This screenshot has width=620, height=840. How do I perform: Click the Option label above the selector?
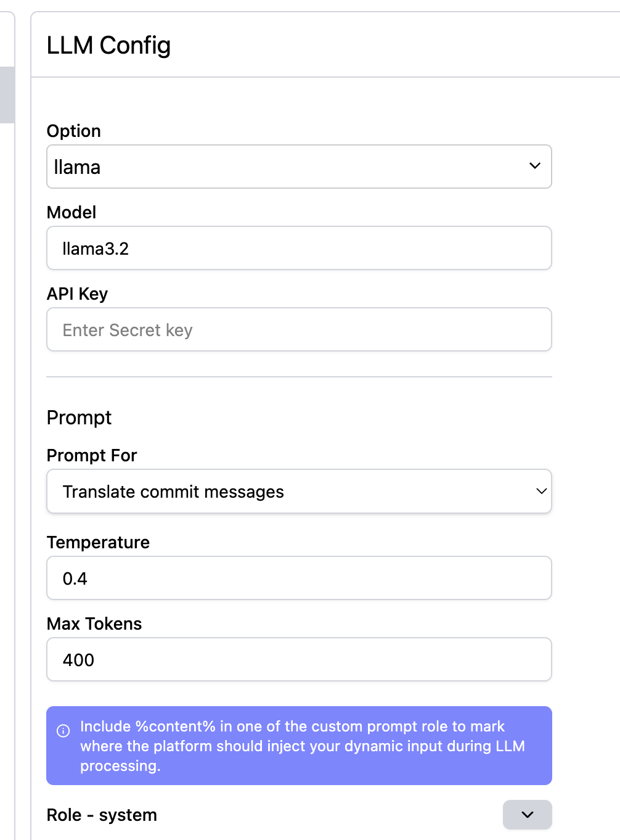point(73,131)
